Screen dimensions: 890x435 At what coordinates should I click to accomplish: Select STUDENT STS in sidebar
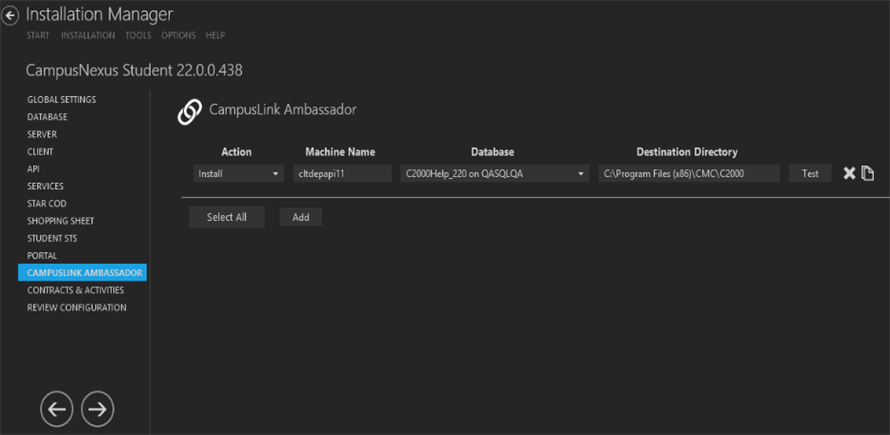[x=52, y=239]
